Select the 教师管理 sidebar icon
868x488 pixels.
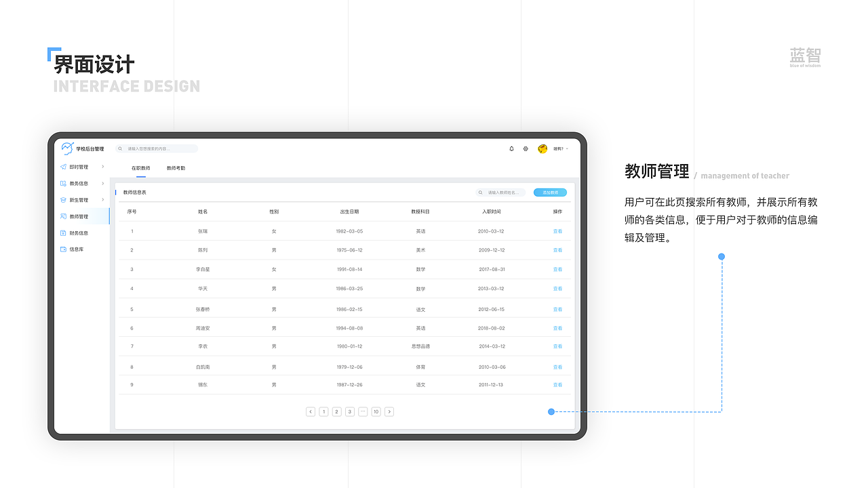[62, 217]
